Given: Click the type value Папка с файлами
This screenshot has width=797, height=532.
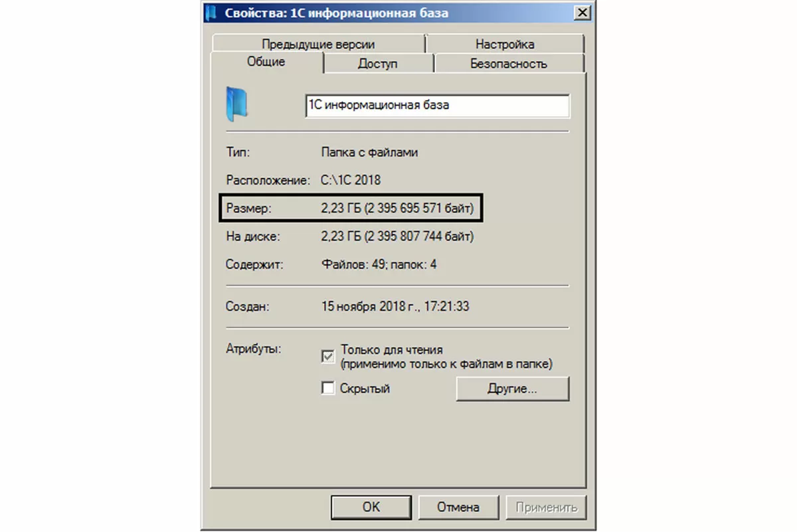Looking at the screenshot, I should (x=370, y=152).
